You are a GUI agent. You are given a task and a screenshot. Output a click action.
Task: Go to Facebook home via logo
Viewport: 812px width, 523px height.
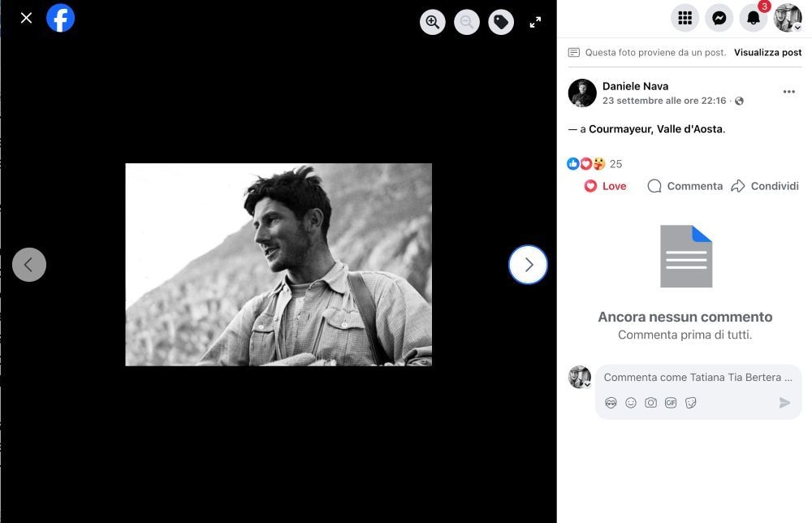tap(61, 18)
